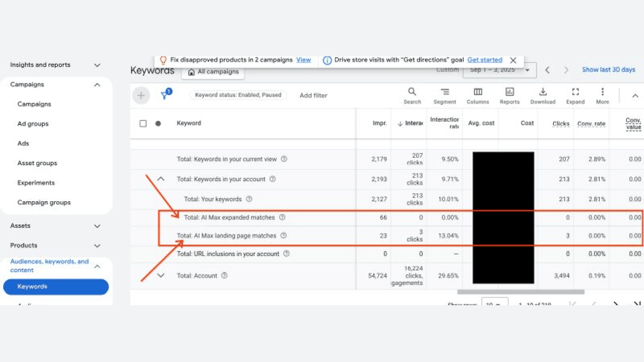Expand the Insights and reports section
Screen dimensions: 644x362
click(x=97, y=65)
